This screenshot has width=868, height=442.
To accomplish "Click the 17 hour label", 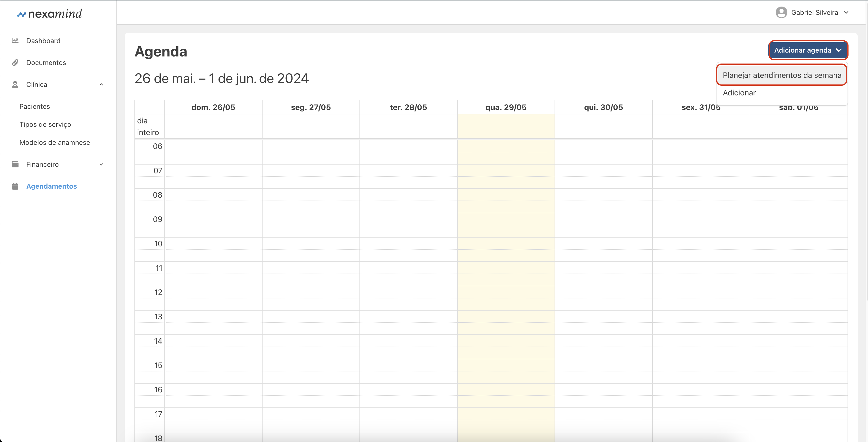I will click(158, 414).
